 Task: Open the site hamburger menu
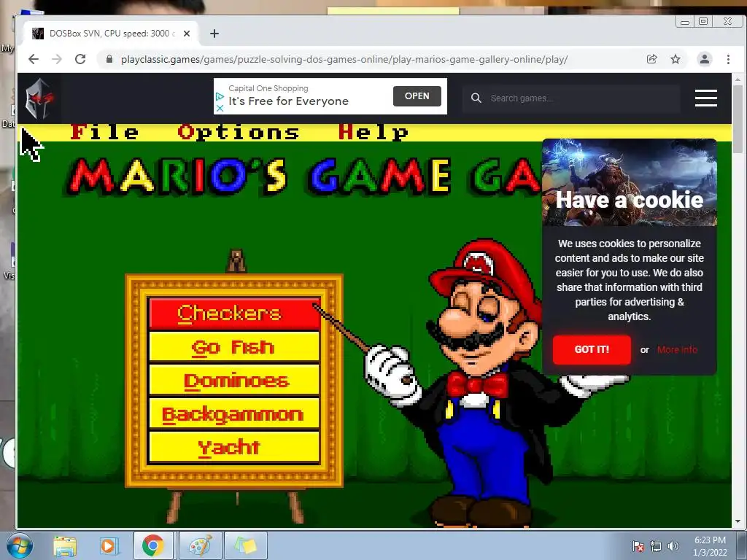(706, 98)
